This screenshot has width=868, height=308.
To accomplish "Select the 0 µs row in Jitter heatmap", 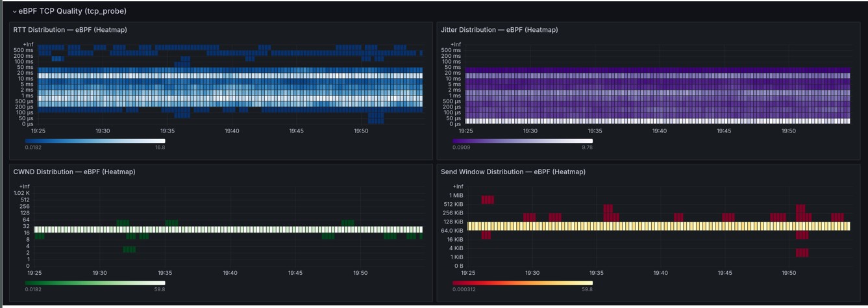I will 658,121.
